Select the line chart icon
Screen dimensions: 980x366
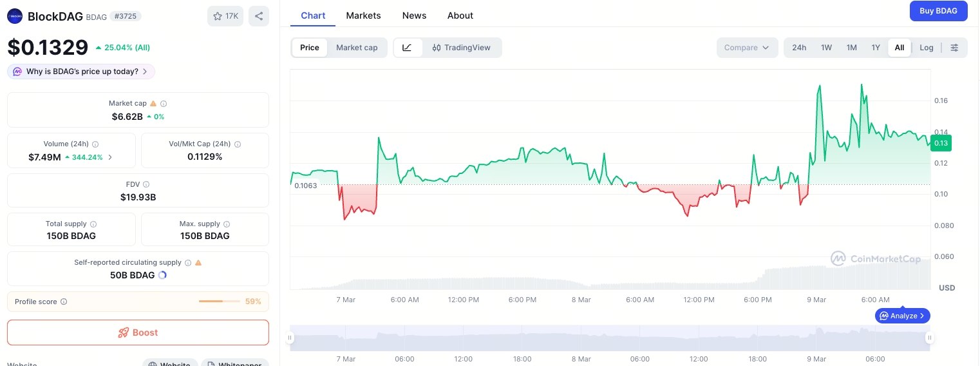point(408,48)
